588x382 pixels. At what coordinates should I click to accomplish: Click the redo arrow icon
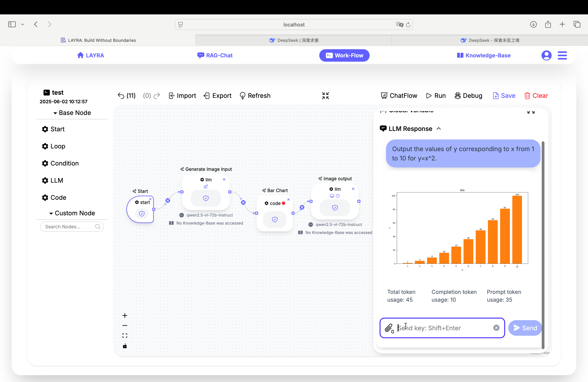coord(157,96)
